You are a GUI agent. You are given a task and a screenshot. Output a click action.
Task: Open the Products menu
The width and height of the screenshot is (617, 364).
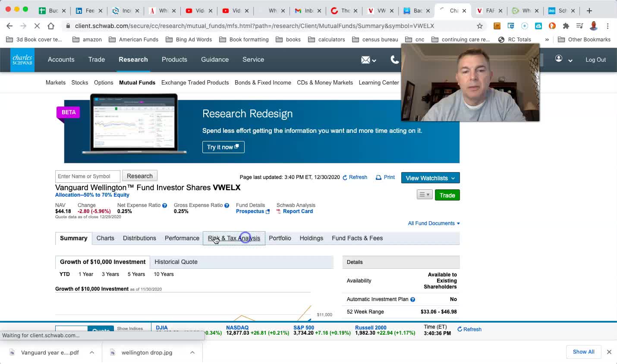(174, 60)
